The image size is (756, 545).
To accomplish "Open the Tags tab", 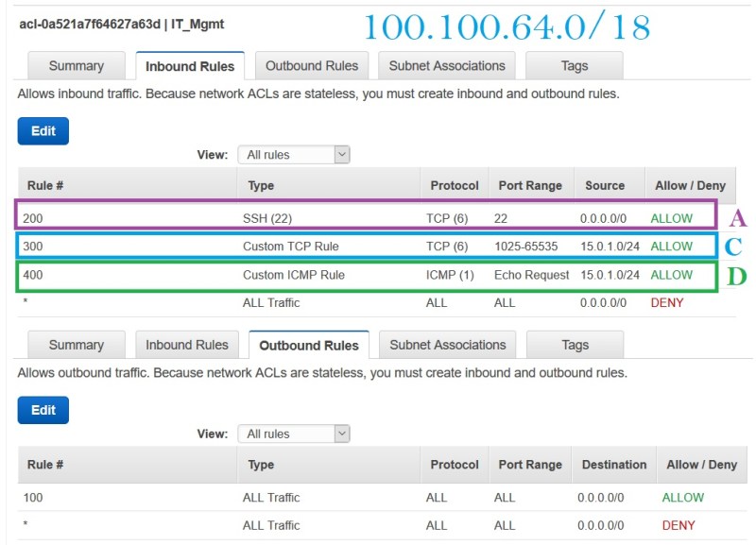I will pos(574,65).
